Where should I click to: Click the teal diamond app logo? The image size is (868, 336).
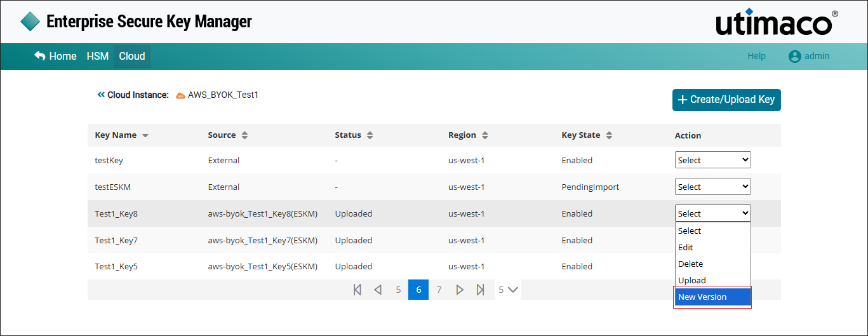pos(30,22)
